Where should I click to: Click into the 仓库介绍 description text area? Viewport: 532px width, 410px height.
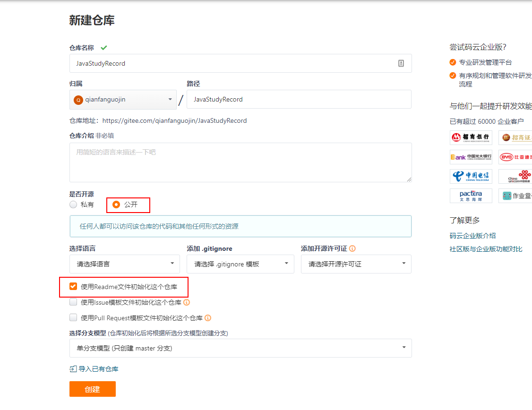pos(240,162)
